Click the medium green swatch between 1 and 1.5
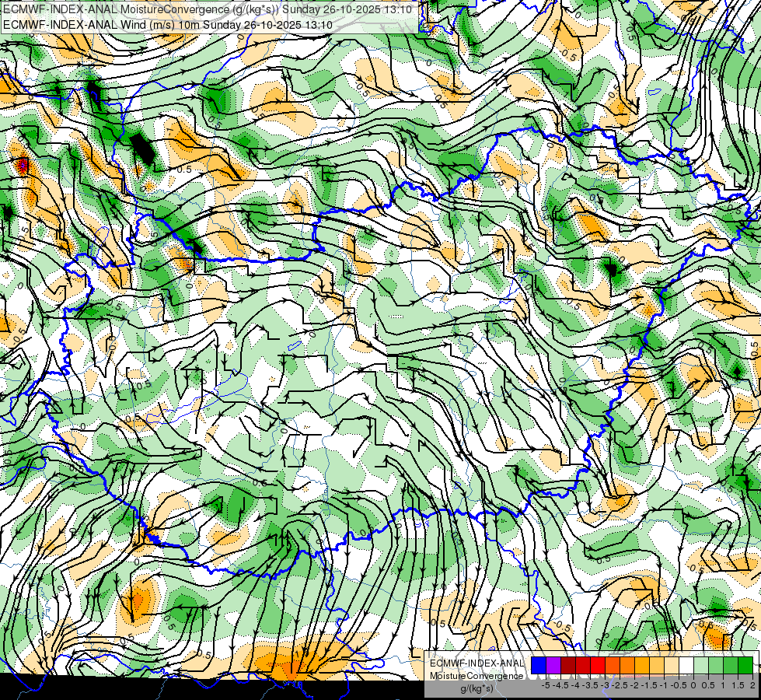 [731, 666]
